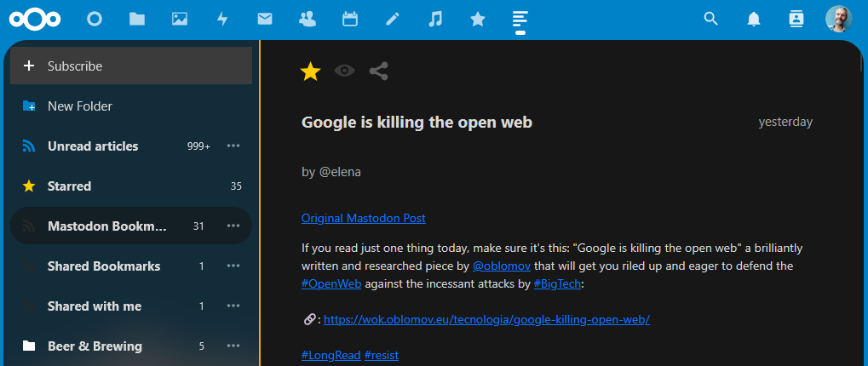The width and height of the screenshot is (868, 366).
Task: Open the notifications bell
Action: pyautogui.click(x=753, y=20)
